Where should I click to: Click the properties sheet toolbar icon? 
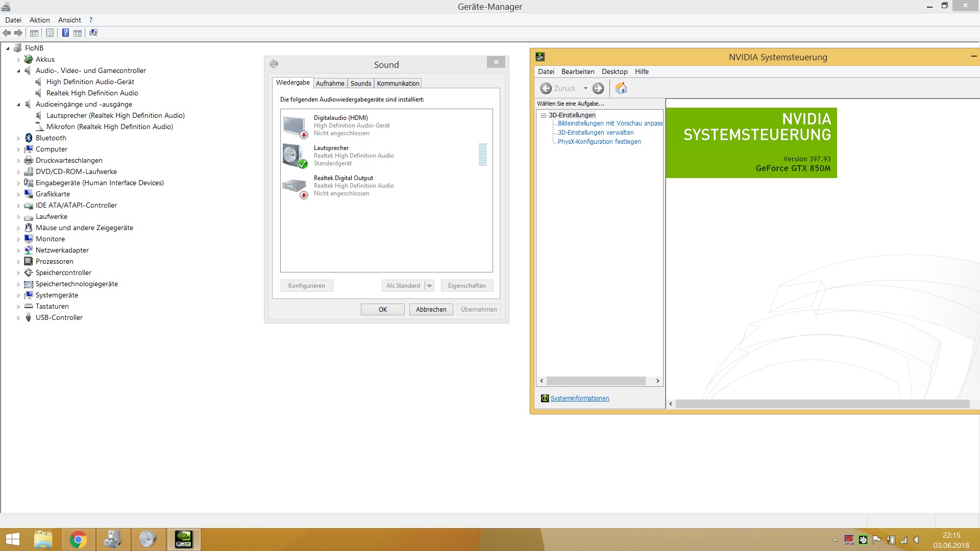(x=50, y=33)
